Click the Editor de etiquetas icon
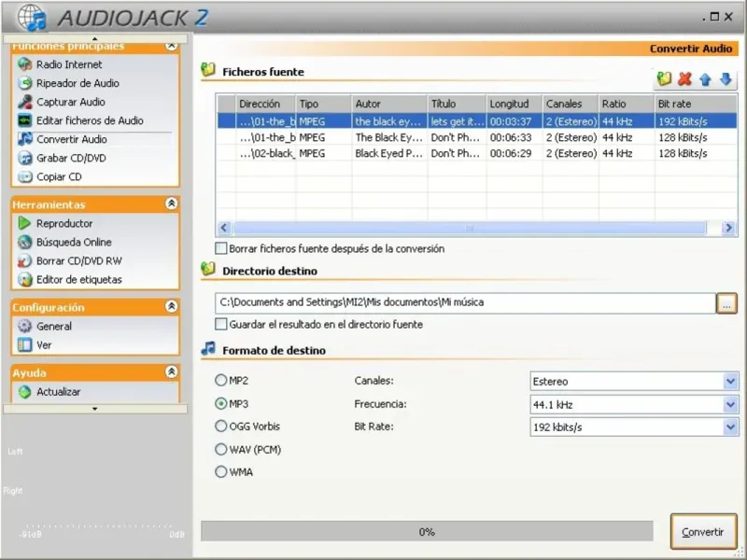Screen dimensions: 747x560 pyautogui.click(x=25, y=279)
